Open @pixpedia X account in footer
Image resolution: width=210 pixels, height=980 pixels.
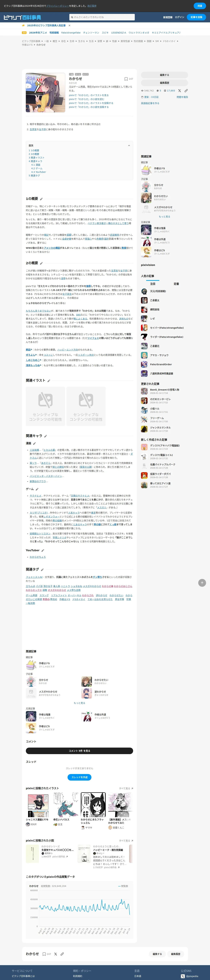[189, 977]
